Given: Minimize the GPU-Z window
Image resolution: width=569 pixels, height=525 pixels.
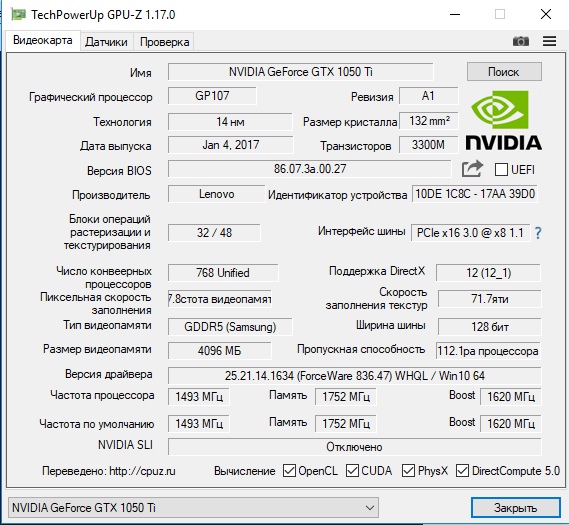Looking at the screenshot, I should click(455, 15).
